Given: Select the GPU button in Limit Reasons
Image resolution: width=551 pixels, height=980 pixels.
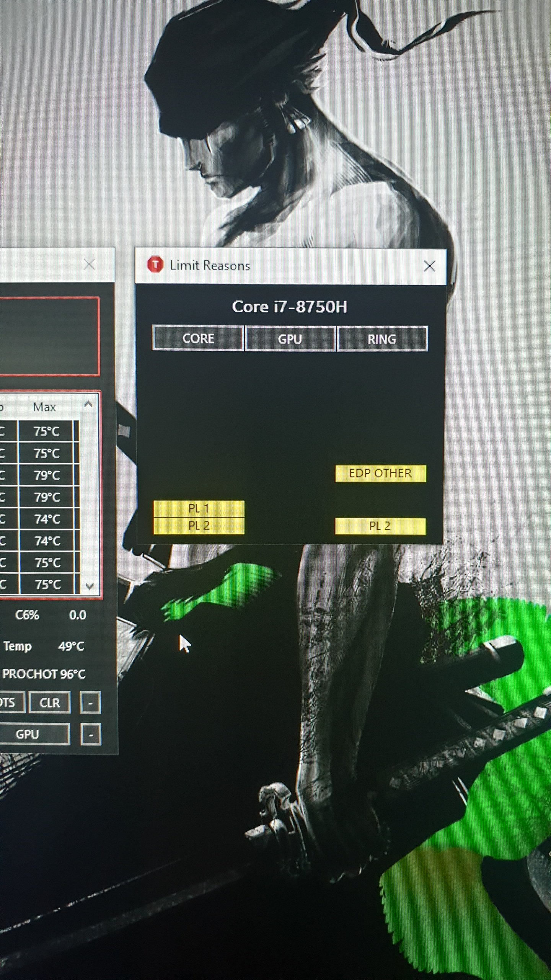Looking at the screenshot, I should pyautogui.click(x=290, y=339).
